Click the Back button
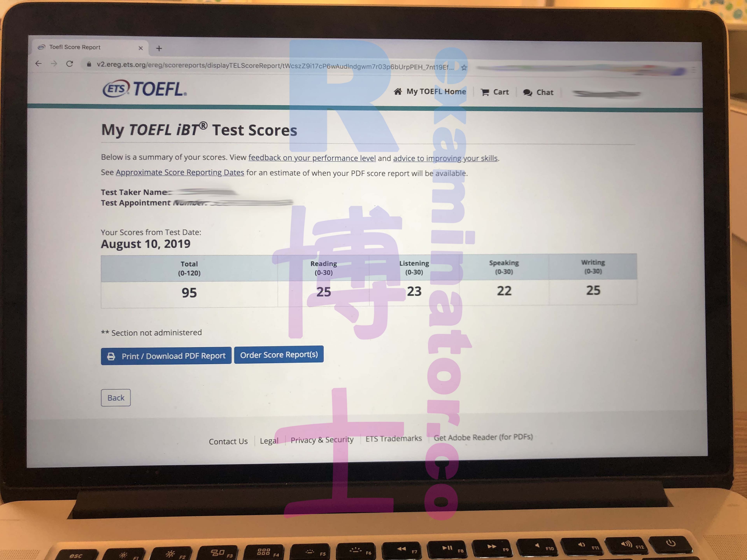 click(x=116, y=397)
